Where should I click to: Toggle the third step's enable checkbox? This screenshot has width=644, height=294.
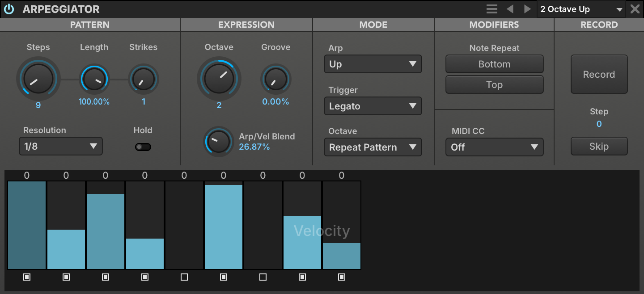[x=106, y=277]
